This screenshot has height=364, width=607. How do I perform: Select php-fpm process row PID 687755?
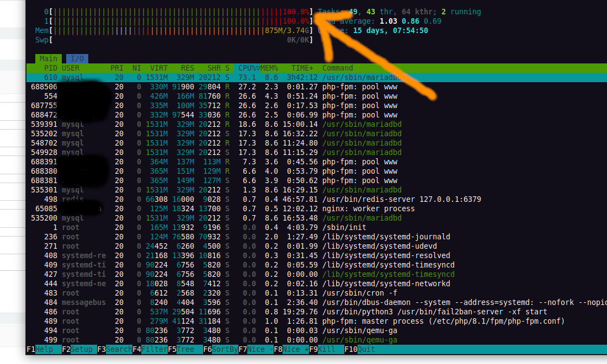[x=317, y=105]
